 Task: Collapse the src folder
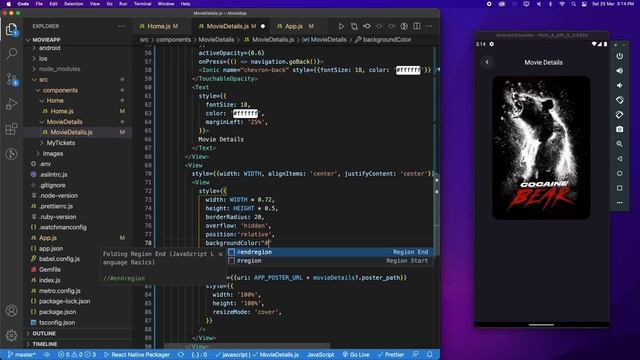[43, 80]
